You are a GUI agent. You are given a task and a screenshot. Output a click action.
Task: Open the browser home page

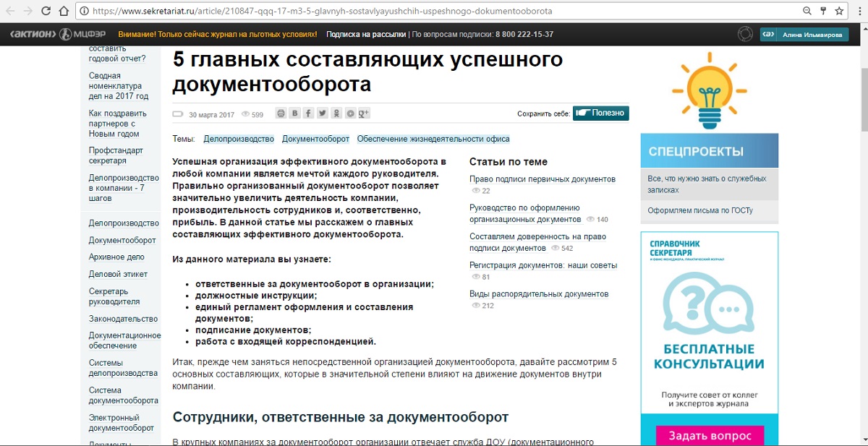pyautogui.click(x=63, y=11)
